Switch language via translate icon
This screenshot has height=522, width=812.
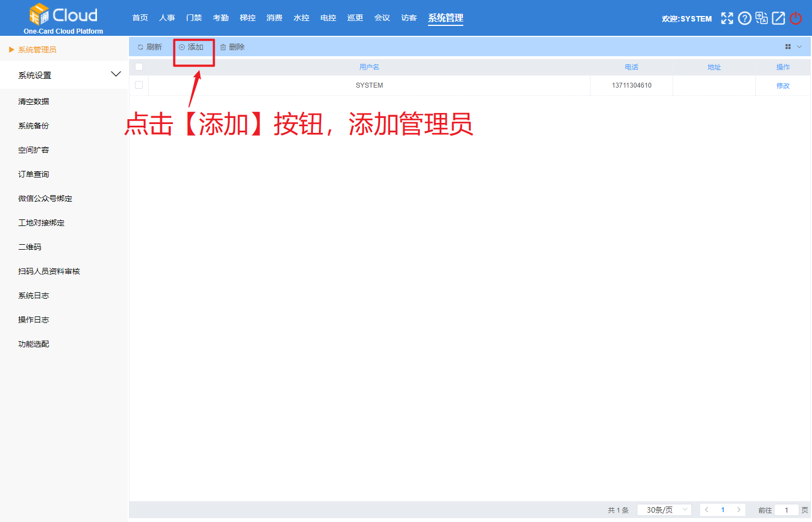pyautogui.click(x=761, y=18)
